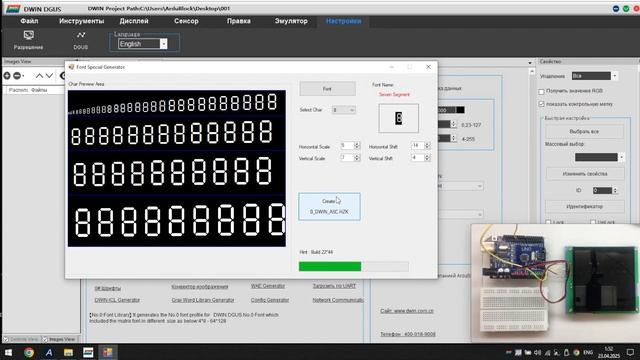Toggle the Controls View checkbox

pyautogui.click(x=6, y=339)
